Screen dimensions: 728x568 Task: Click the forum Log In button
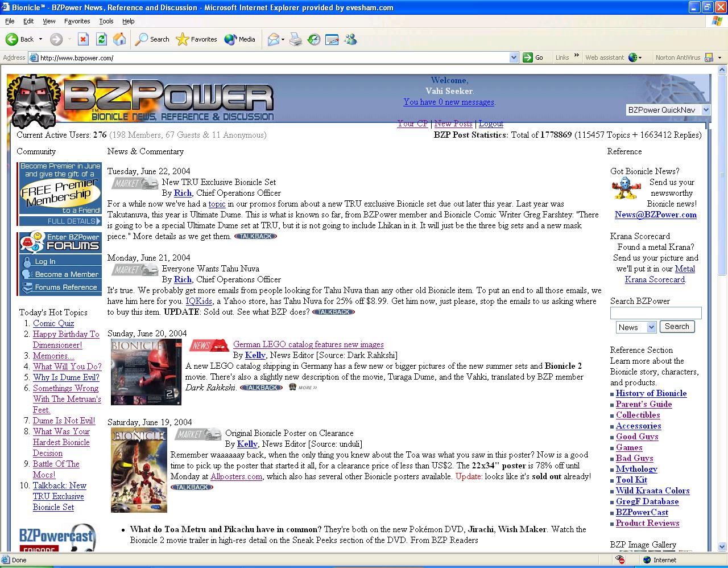[60, 261]
